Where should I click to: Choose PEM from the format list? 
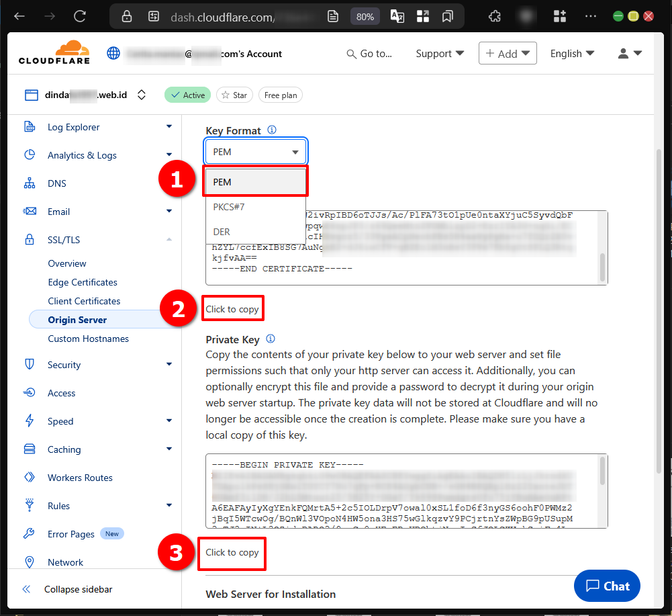tap(255, 182)
